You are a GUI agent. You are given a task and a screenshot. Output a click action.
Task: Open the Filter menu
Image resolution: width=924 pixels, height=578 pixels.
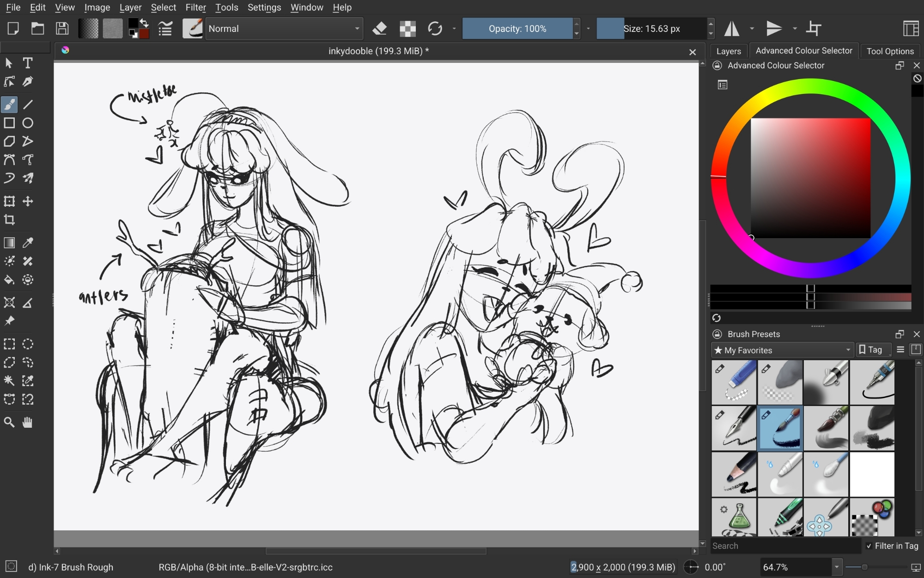[x=195, y=7]
